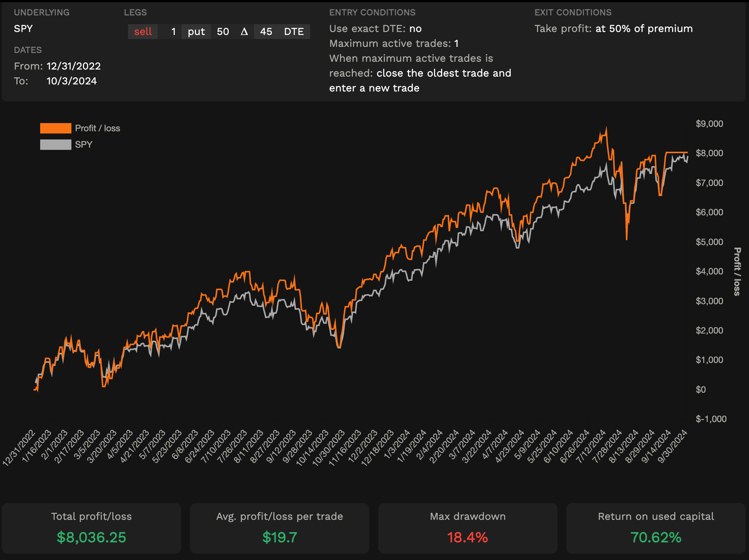Click the put option type tag

pyautogui.click(x=196, y=32)
